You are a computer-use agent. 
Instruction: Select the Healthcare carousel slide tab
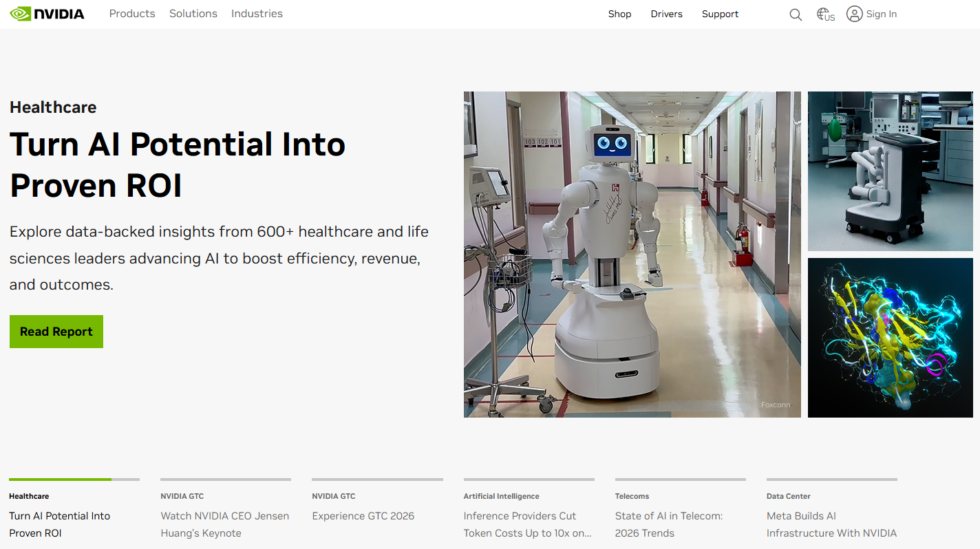[59, 516]
